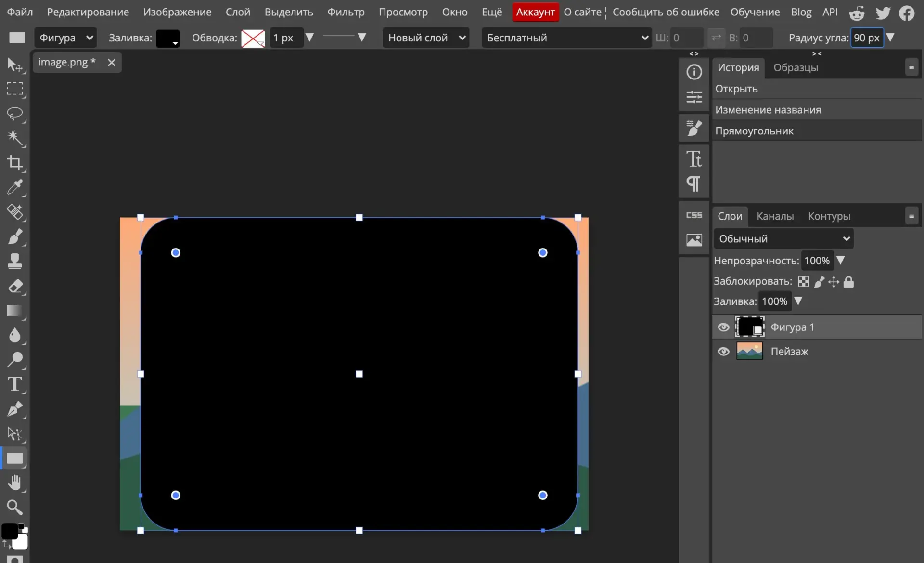The image size is (924, 563).
Task: Open the Twitter link icon
Action: [x=883, y=13]
